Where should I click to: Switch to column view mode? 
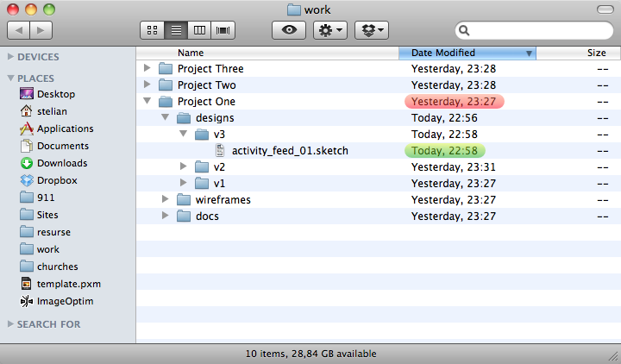pos(199,30)
